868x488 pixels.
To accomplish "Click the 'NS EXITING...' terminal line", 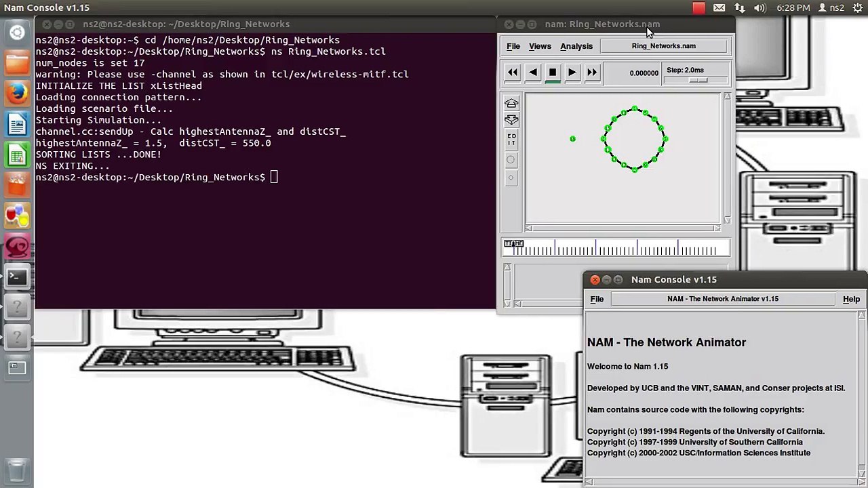I will point(73,166).
